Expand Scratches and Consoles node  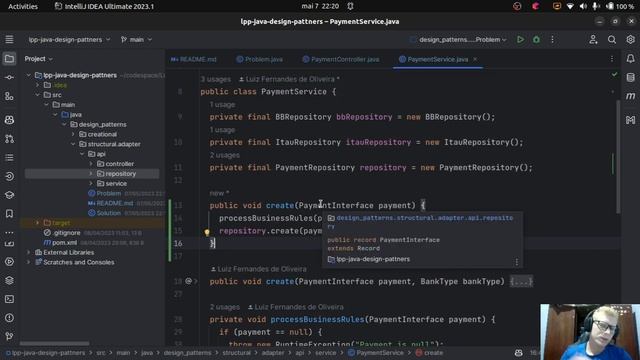[x=29, y=262]
